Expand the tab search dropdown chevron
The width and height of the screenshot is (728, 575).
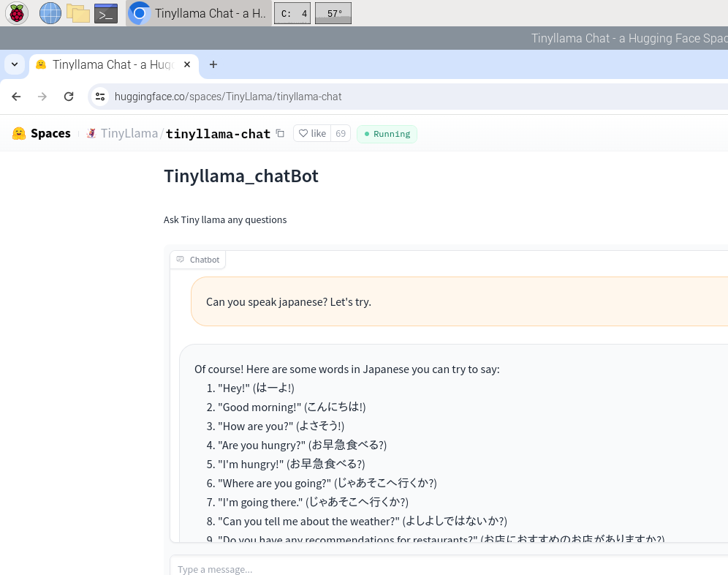(x=15, y=64)
